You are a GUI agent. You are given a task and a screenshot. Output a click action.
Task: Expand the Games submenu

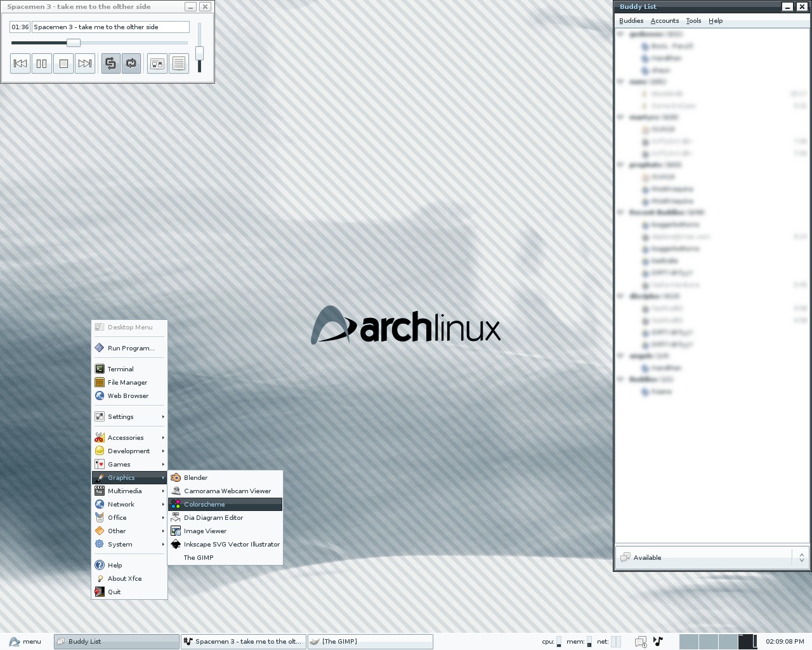point(129,464)
